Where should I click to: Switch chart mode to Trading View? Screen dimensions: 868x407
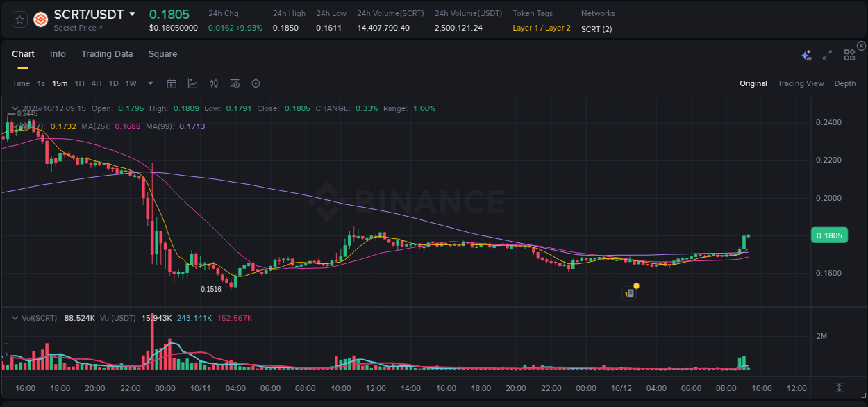[x=801, y=83]
